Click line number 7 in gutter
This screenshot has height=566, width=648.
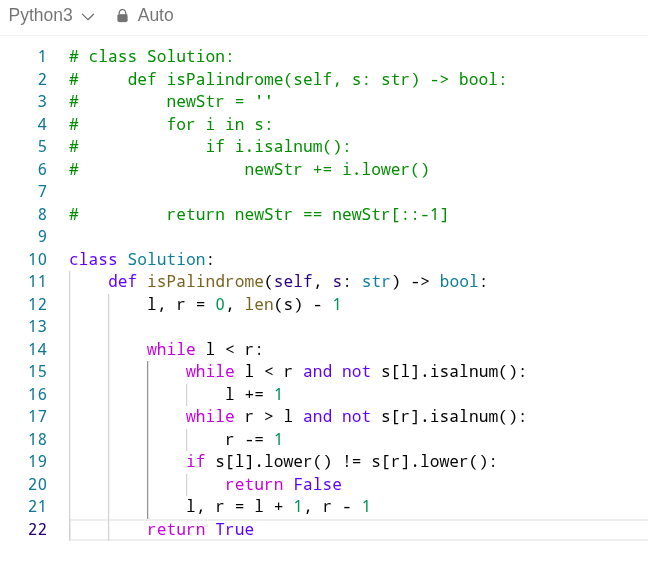[x=42, y=192]
